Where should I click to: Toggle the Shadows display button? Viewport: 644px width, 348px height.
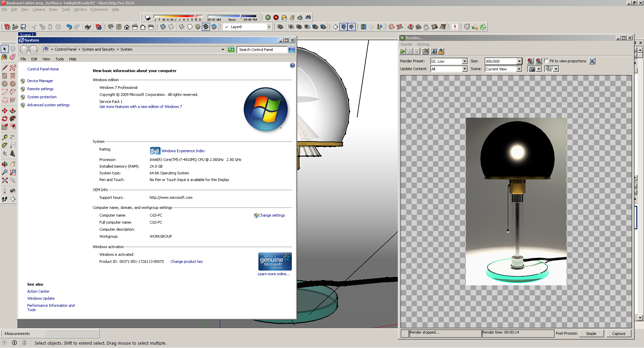148,17
